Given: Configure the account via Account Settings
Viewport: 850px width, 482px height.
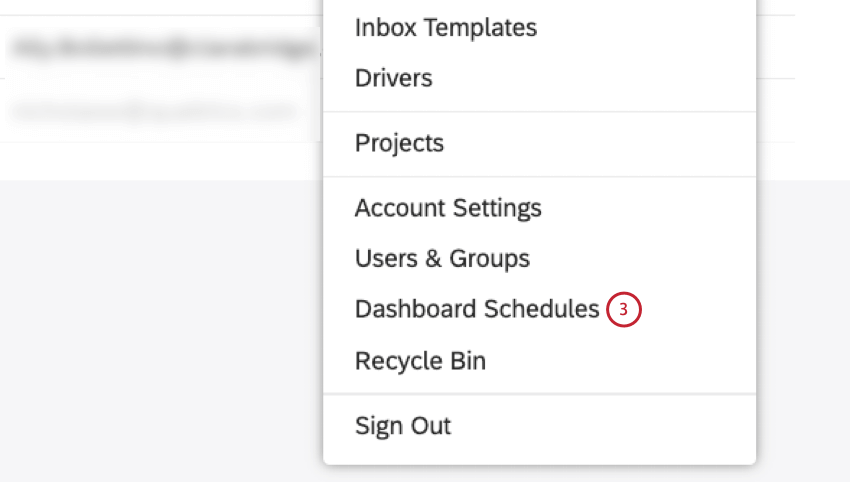Looking at the screenshot, I should 447,208.
